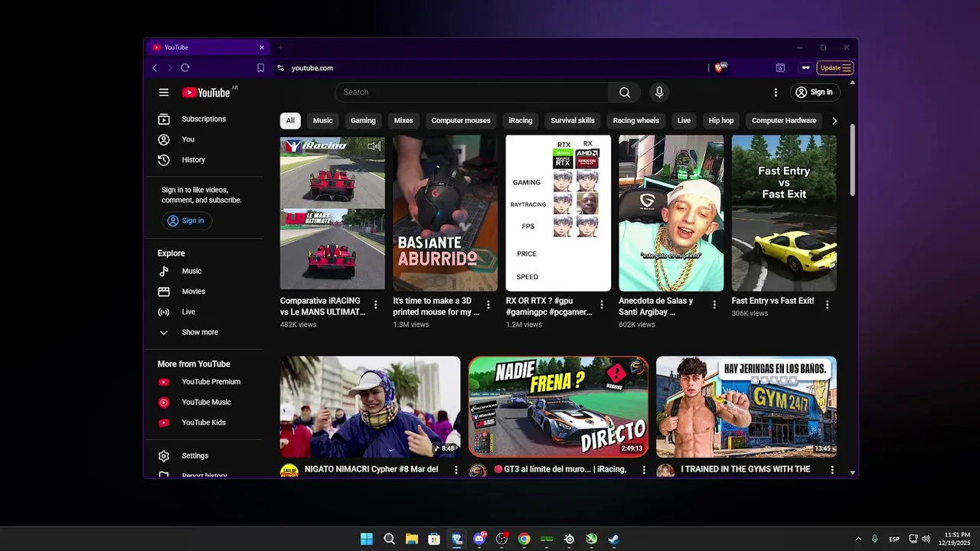Open options menu for GT3 al límite video
Screen dimensions: 980x551
point(644,470)
